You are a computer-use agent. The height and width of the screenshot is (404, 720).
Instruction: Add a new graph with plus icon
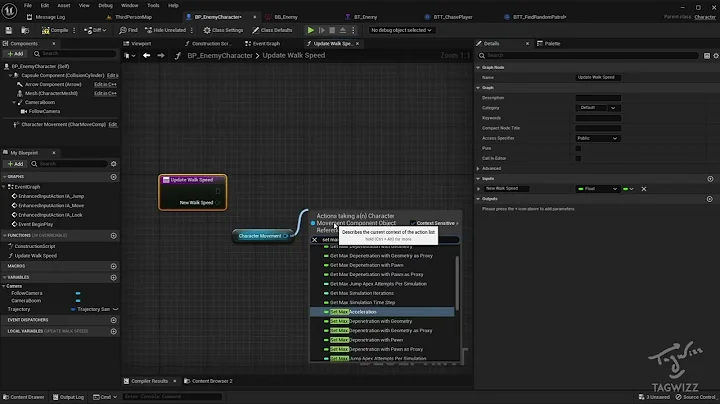113,177
